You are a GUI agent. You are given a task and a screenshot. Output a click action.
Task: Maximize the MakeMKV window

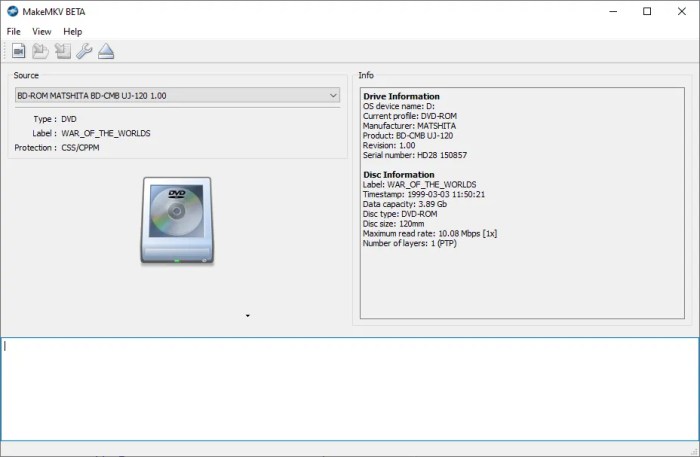(647, 12)
